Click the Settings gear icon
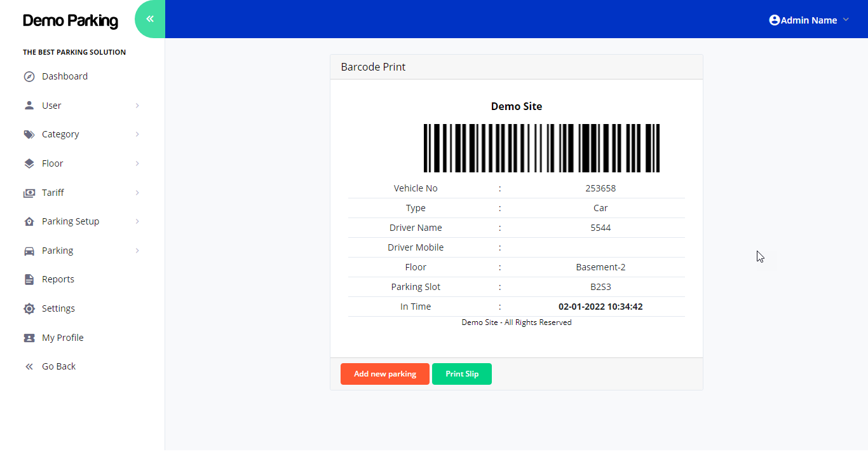 pos(29,308)
